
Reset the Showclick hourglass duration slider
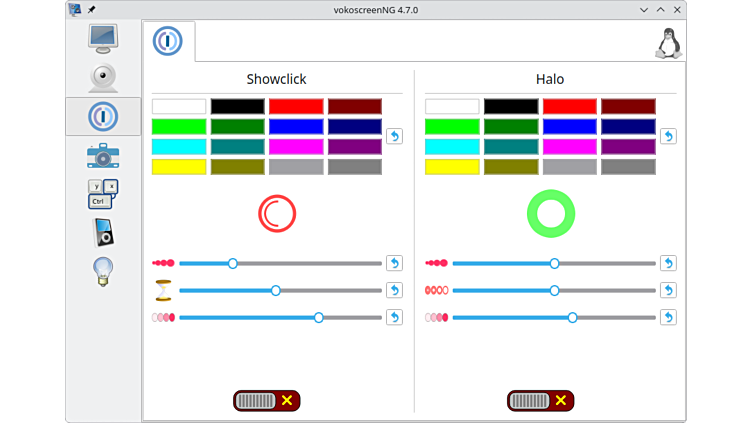point(394,290)
